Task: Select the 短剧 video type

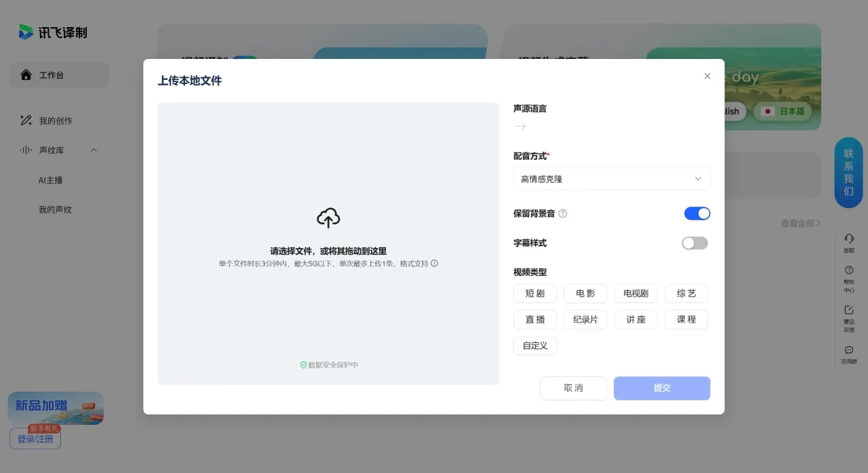Action: [535, 293]
